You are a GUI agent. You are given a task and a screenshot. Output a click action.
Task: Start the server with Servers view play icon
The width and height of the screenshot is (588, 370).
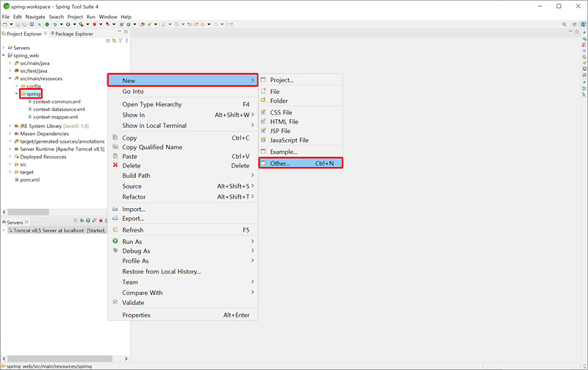[88, 221]
